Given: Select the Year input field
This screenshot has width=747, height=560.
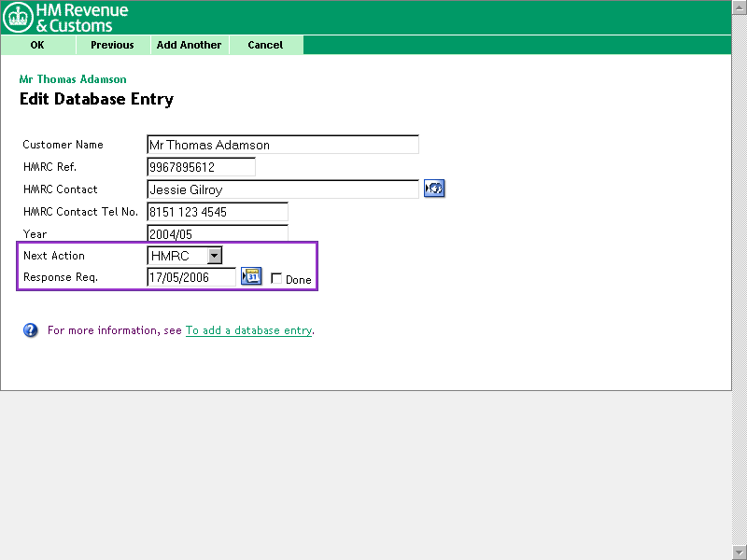Looking at the screenshot, I should 217,233.
